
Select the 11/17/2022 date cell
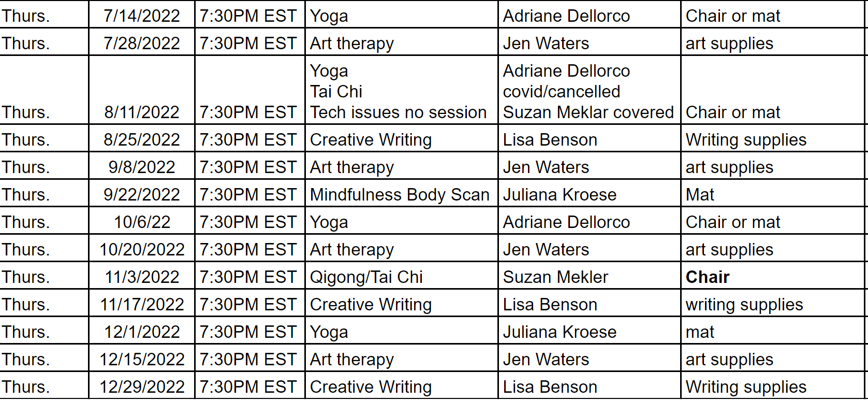click(142, 304)
